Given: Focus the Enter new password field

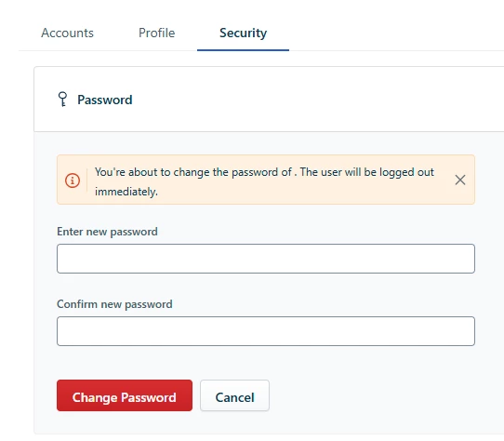Looking at the screenshot, I should (x=266, y=259).
